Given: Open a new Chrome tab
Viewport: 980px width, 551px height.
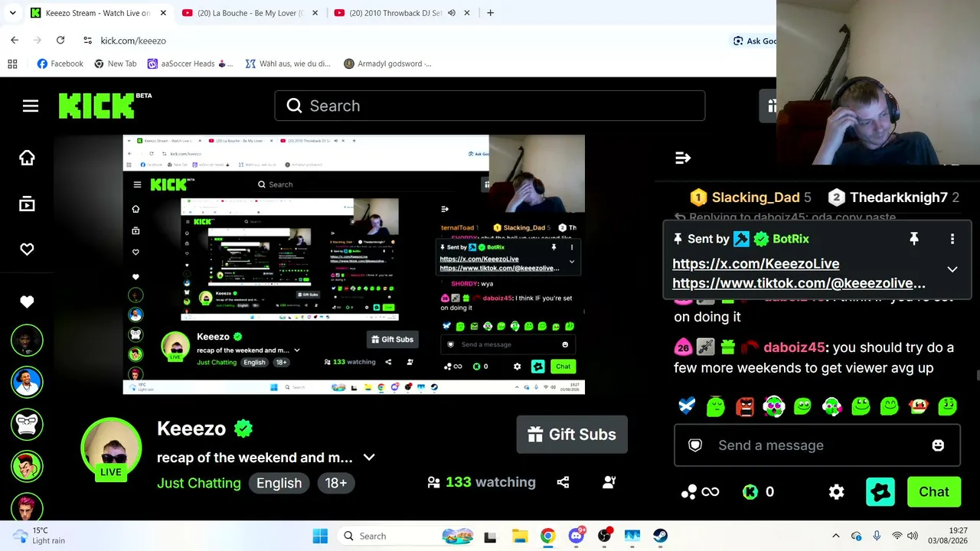Looking at the screenshot, I should tap(491, 13).
